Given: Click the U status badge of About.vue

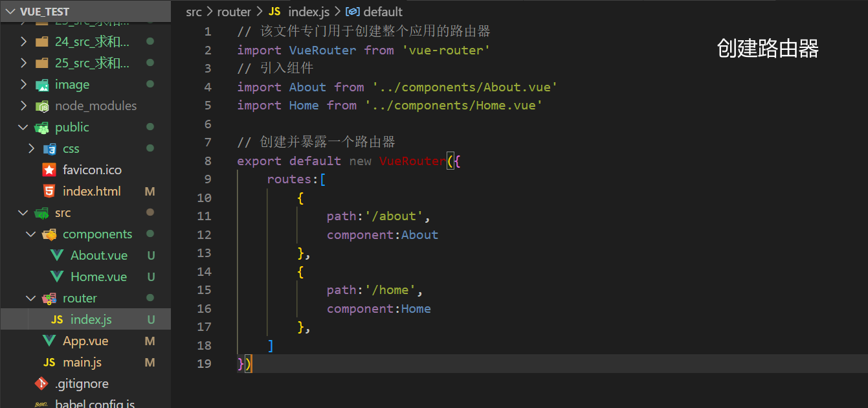Looking at the screenshot, I should 151,255.
